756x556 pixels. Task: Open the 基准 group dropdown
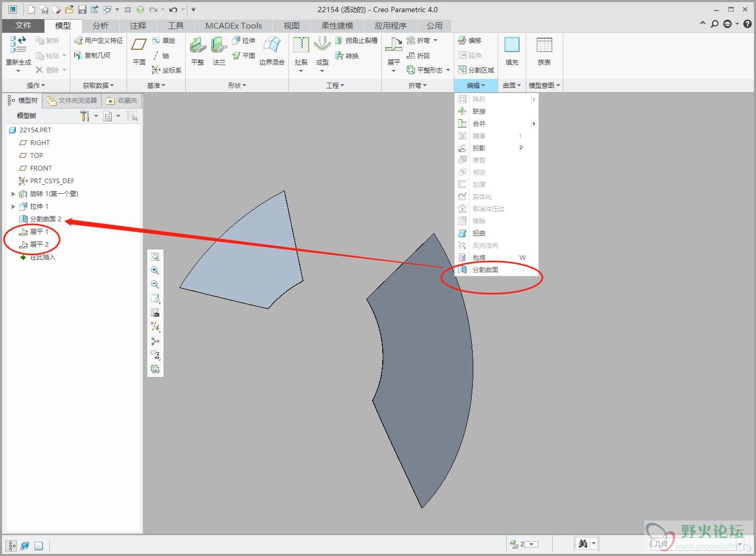[x=156, y=85]
